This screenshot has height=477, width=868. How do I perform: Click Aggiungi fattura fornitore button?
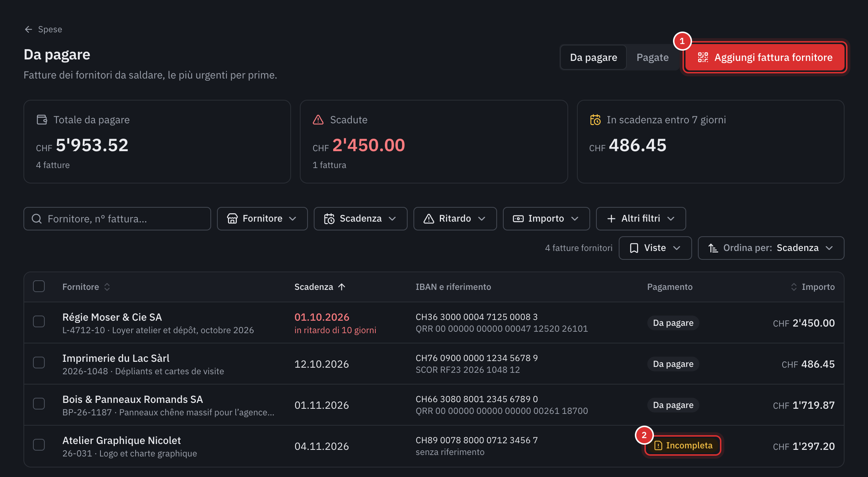765,57
